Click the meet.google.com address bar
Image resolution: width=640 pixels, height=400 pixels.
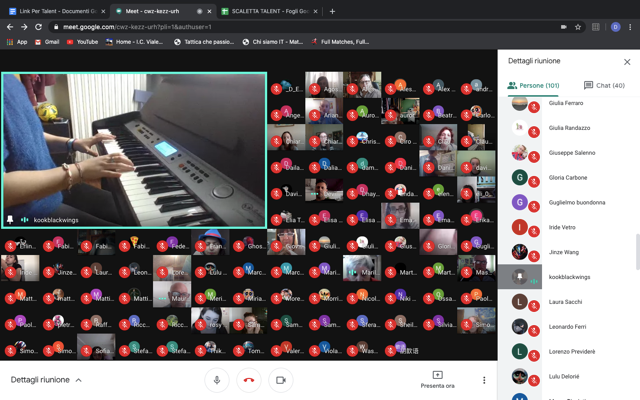point(300,27)
